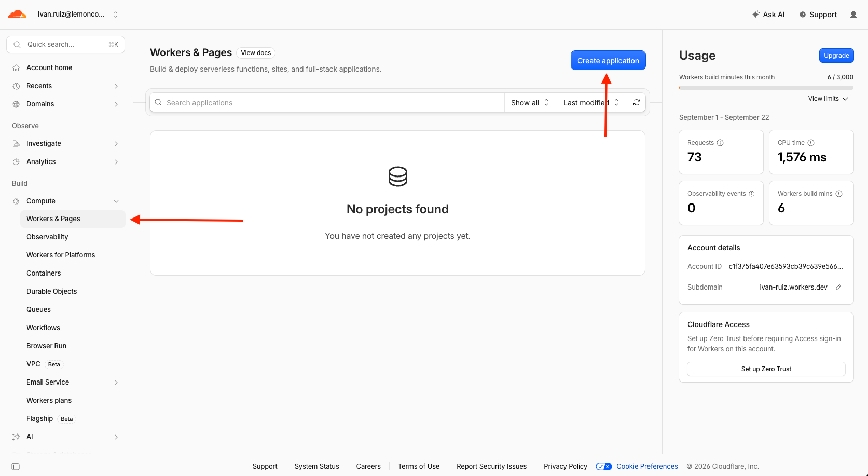This screenshot has width=868, height=476.
Task: Click the Recents clock icon
Action: click(16, 86)
